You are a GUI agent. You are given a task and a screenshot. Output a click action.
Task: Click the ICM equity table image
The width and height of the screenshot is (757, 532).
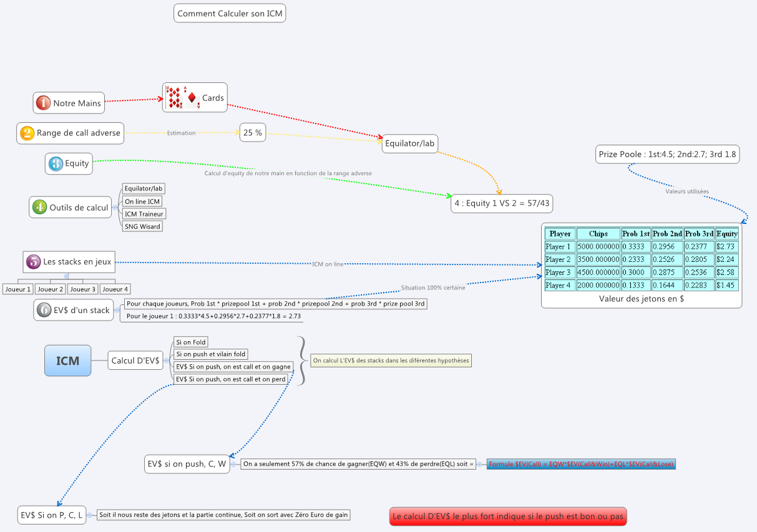[x=642, y=259]
